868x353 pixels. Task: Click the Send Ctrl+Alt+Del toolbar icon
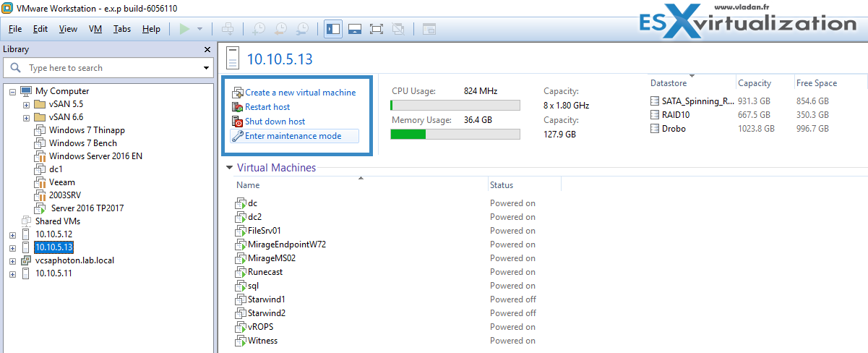pyautogui.click(x=228, y=29)
